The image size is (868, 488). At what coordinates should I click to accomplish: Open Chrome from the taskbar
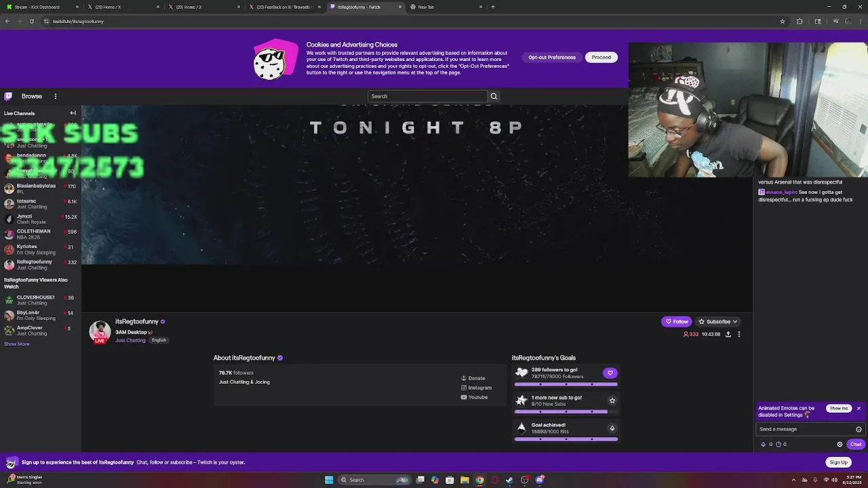click(x=479, y=480)
